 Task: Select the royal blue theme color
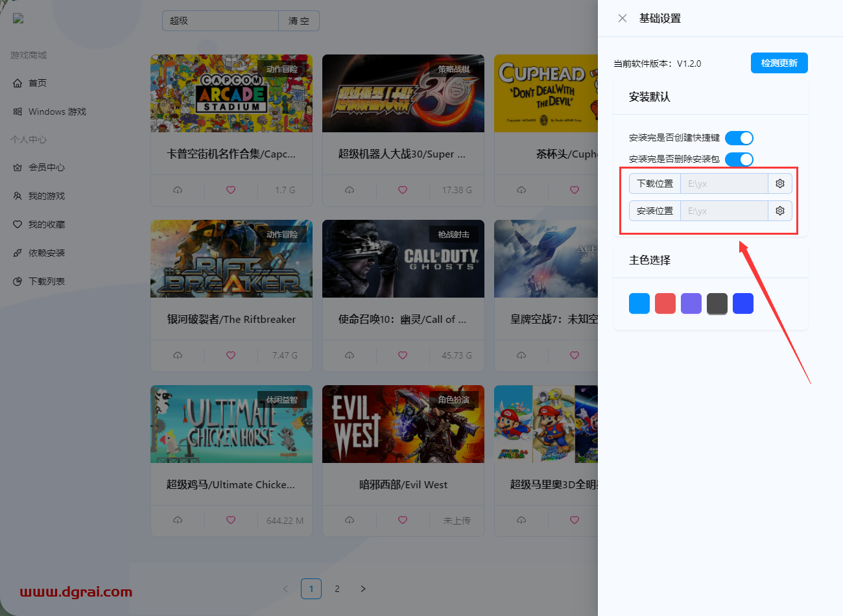[743, 303]
